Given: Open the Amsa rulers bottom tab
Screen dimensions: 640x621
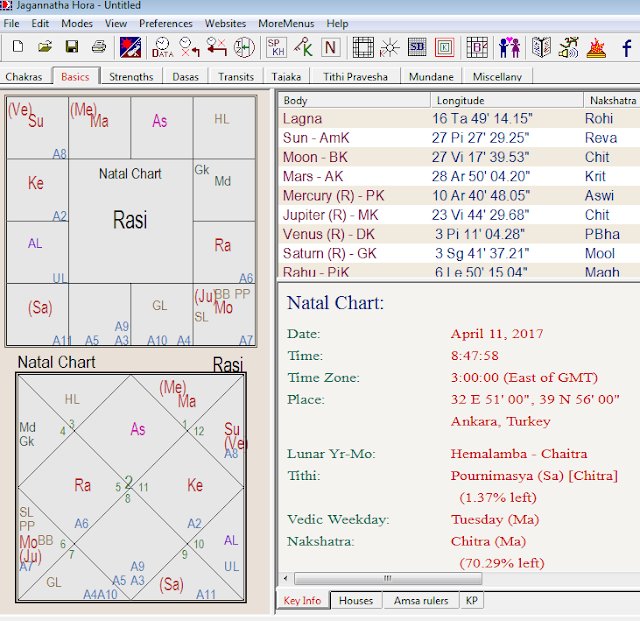Looking at the screenshot, I should pos(421,601).
